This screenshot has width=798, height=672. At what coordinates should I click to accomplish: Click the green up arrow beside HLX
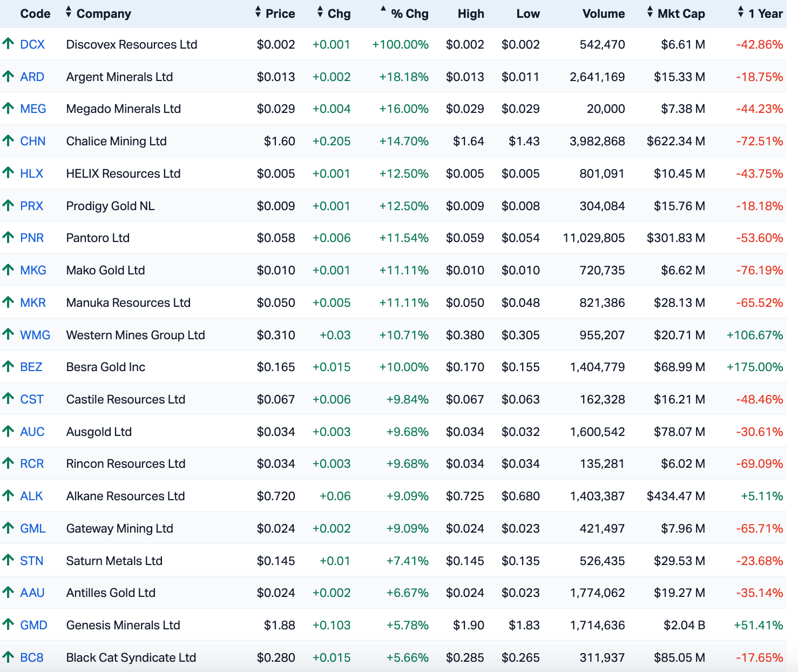click(8, 173)
